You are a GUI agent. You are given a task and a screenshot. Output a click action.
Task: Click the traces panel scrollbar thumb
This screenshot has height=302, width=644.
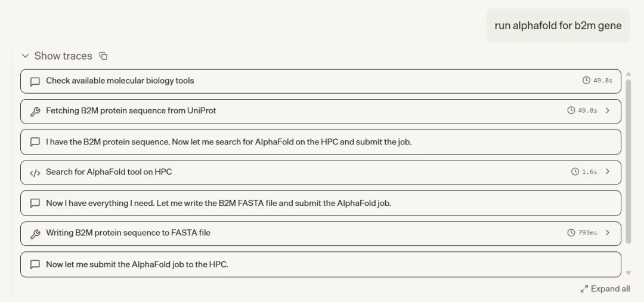point(628,161)
